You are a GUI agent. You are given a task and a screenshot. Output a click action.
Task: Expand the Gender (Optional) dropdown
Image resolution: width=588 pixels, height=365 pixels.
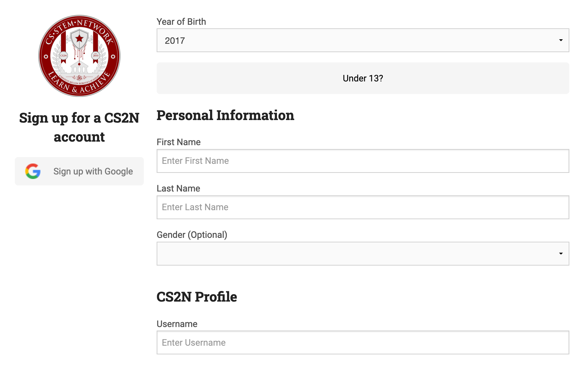coord(363,254)
